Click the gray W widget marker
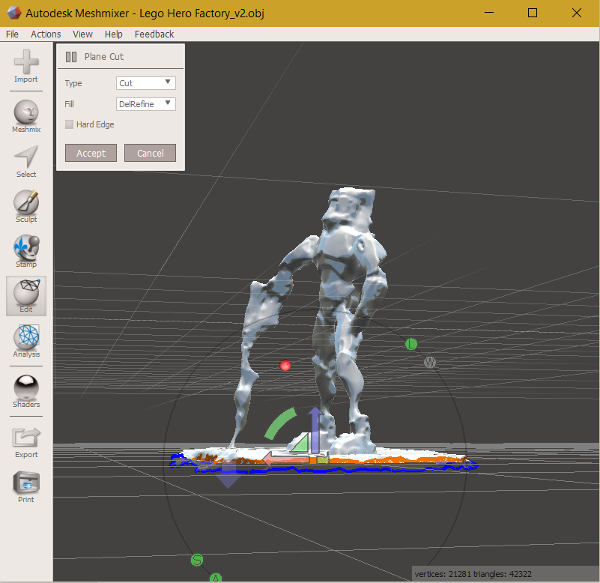600x583 pixels. point(430,362)
